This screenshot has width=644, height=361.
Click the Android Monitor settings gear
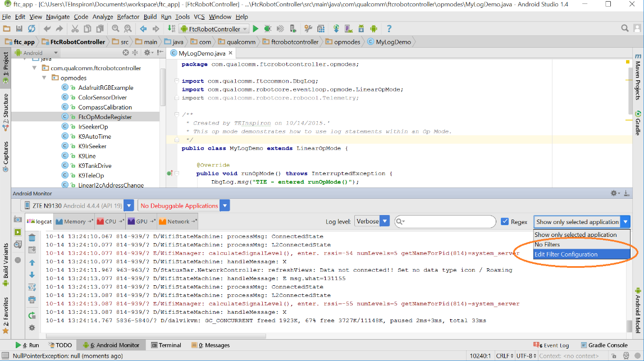pos(614,193)
